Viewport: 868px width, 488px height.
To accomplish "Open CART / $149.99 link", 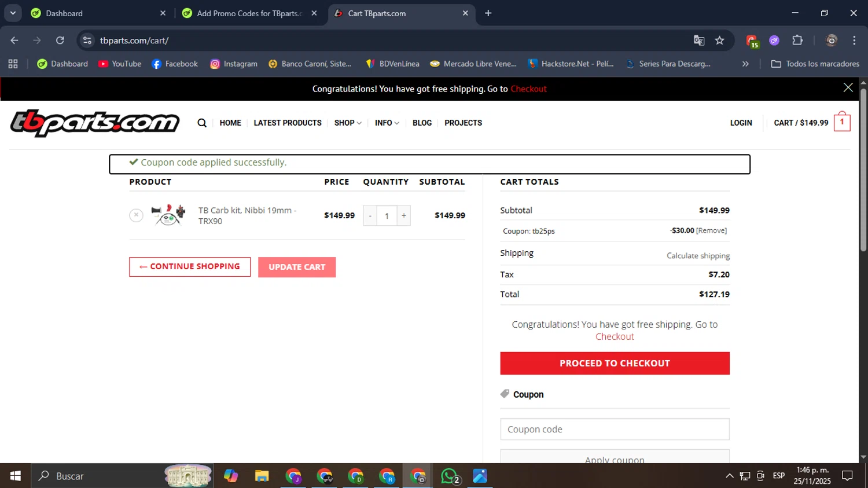I will [801, 123].
